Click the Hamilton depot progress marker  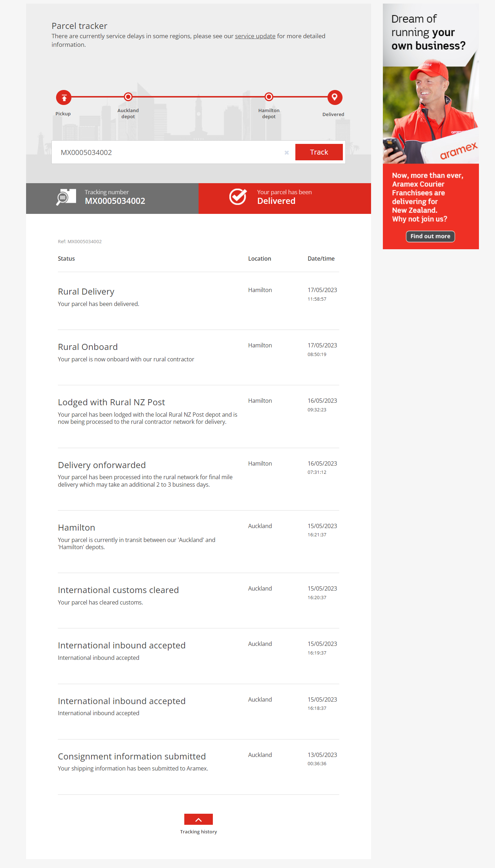(x=269, y=97)
